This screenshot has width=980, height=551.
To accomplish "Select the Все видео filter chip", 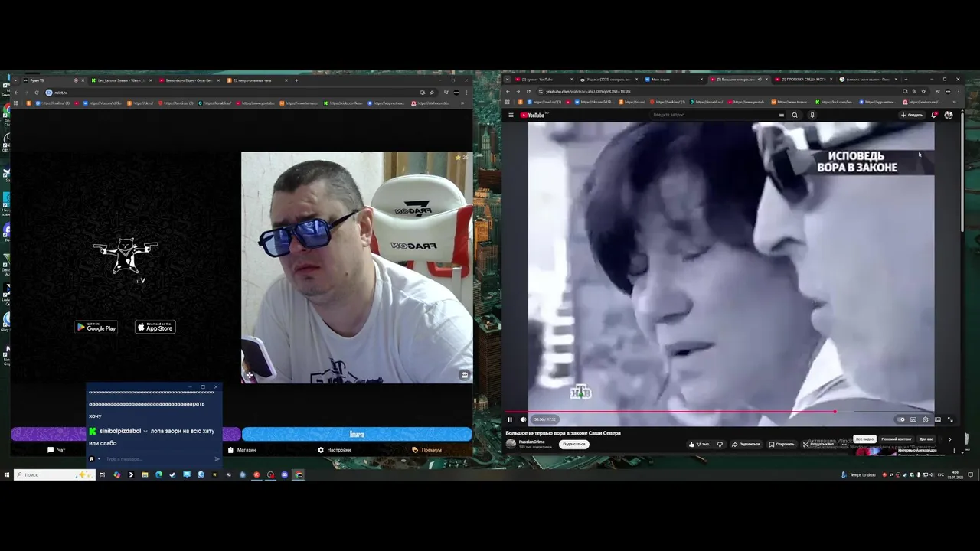I will [x=864, y=439].
